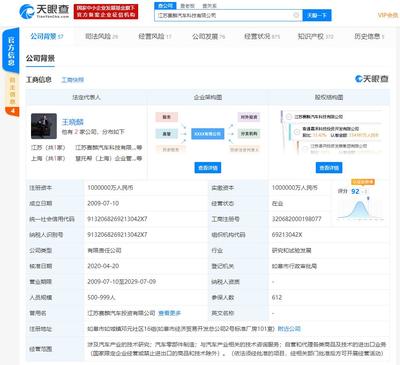Click the 股权结构图 column header
This screenshot has height=365, width=400.
[329, 97]
